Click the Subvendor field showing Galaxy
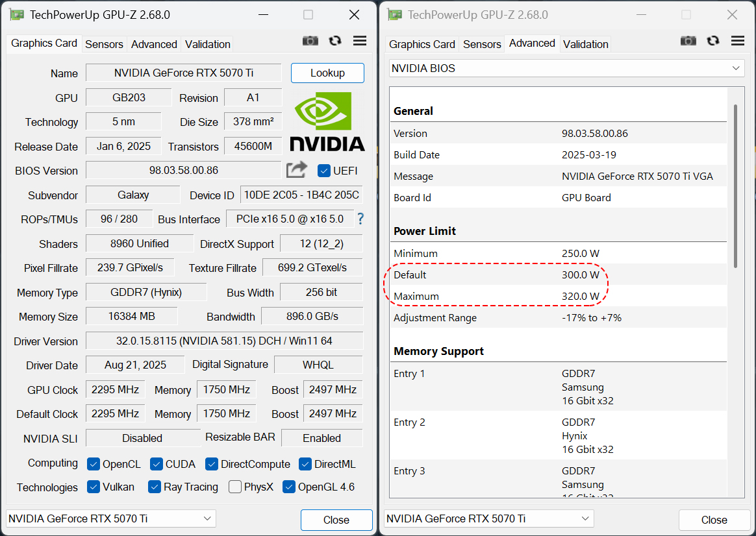Screen dimensions: 756x536 (133, 195)
